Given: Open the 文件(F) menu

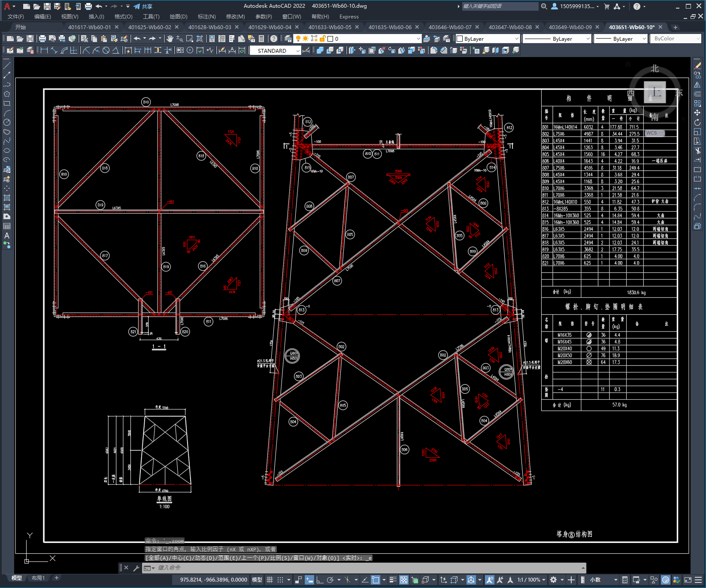Looking at the screenshot, I should [16, 17].
